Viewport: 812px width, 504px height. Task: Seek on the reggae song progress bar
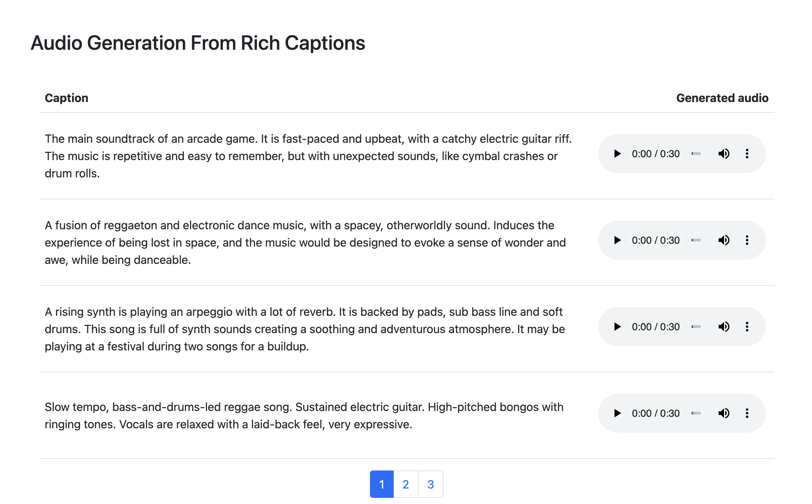(696, 413)
